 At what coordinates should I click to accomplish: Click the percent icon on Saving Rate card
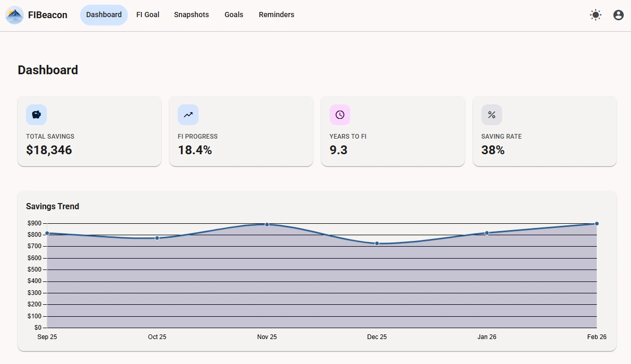coord(491,115)
